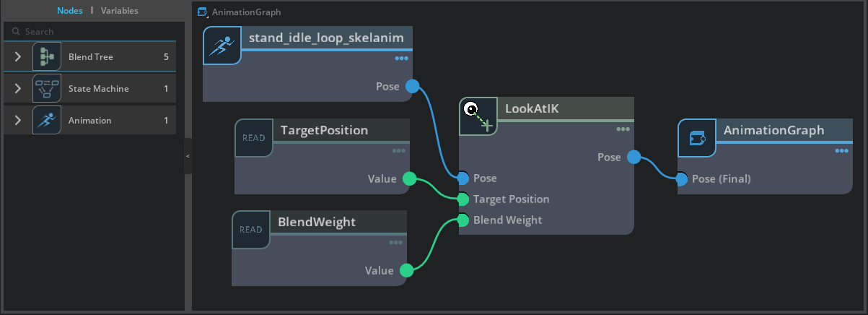Viewport: 868px width, 315px height.
Task: Open the three-dot menu on stand_idle_loop_skelanim node
Action: 402,59
